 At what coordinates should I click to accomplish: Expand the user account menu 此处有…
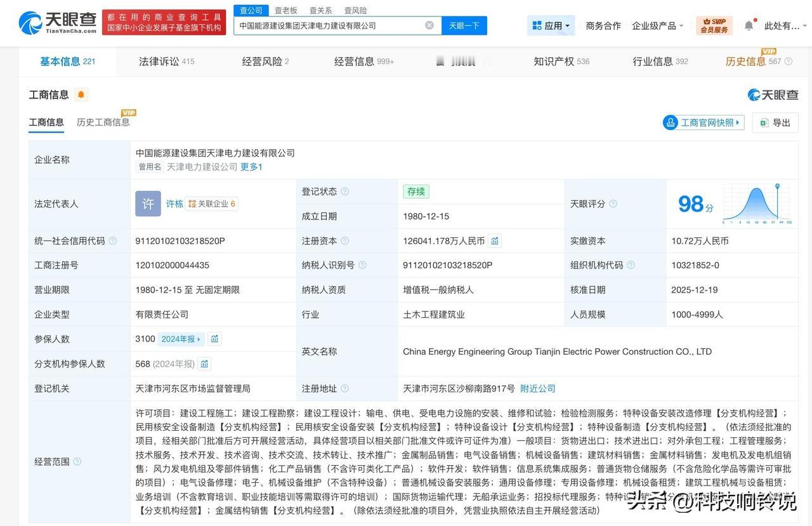pyautogui.click(x=786, y=25)
